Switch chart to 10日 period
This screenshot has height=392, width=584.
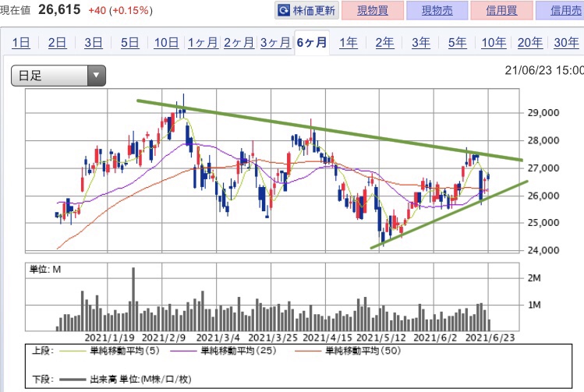(167, 43)
